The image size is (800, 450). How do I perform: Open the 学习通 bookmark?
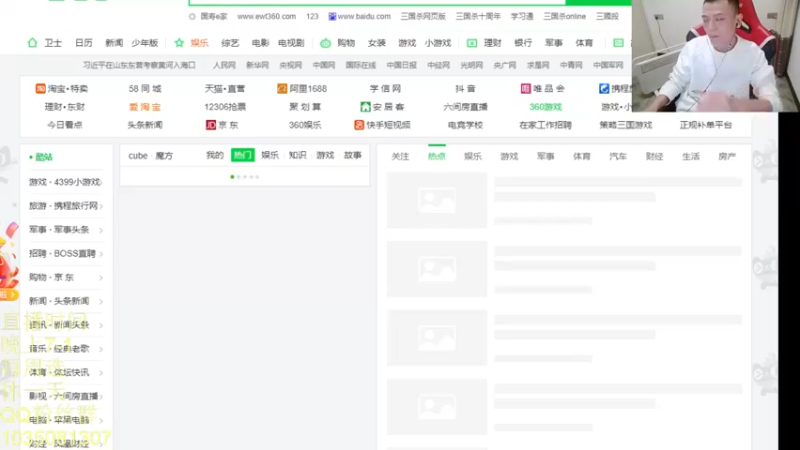point(522,16)
